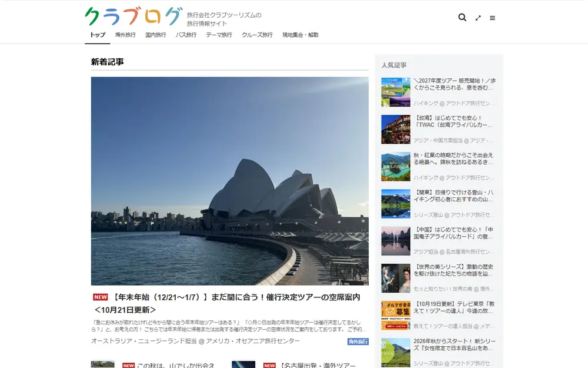The height and width of the screenshot is (368, 588).
Task: Open the 秋・紅葉の時期 popular article link
Action: click(x=453, y=158)
